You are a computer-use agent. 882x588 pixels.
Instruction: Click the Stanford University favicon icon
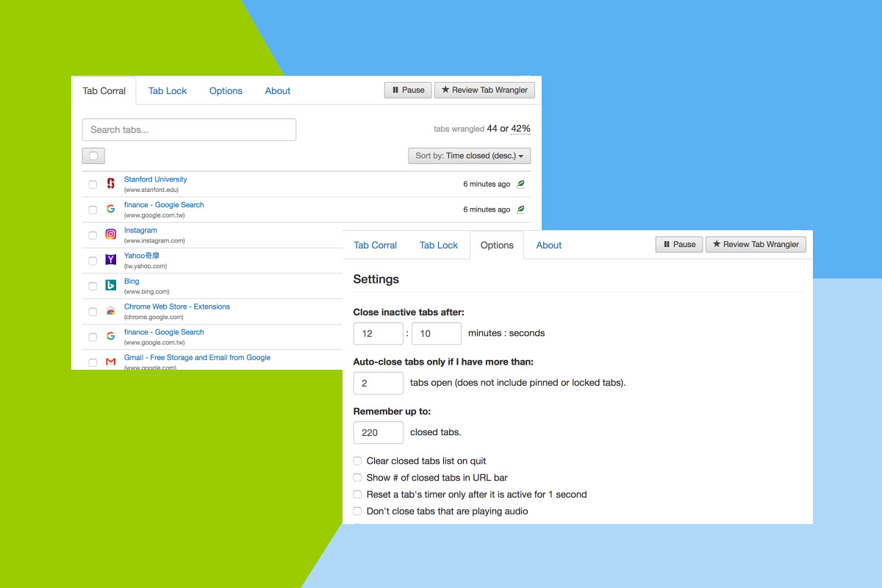coord(110,184)
